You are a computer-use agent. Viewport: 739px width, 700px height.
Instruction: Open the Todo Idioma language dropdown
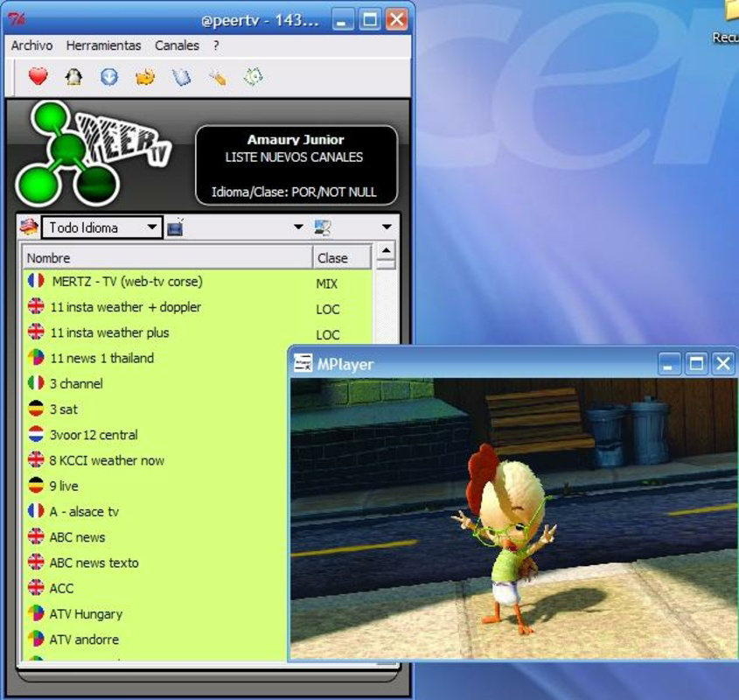(x=102, y=227)
